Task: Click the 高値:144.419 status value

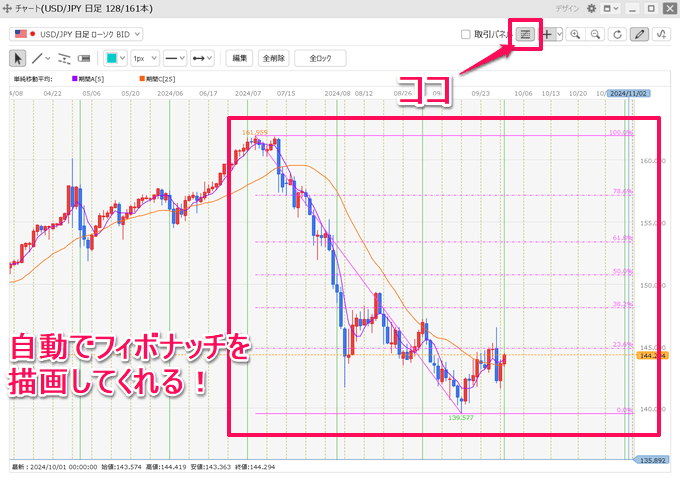Action: click(x=166, y=467)
